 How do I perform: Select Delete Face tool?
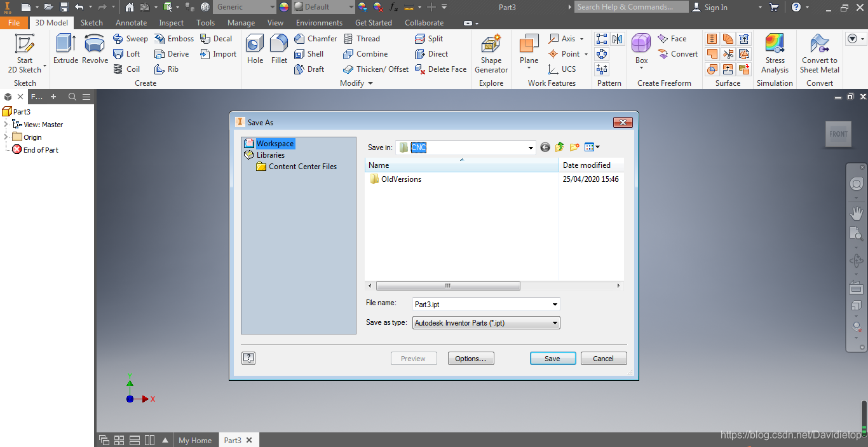tap(440, 69)
